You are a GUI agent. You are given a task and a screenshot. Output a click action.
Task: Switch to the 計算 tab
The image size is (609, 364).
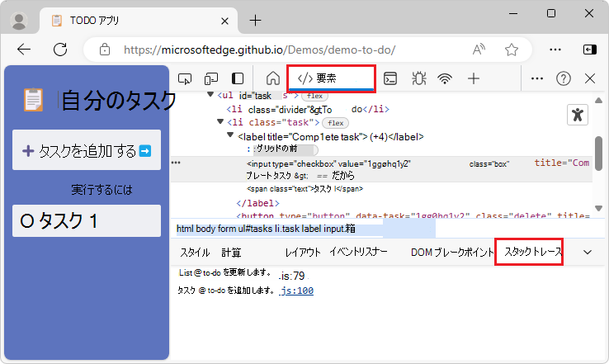pyautogui.click(x=232, y=253)
